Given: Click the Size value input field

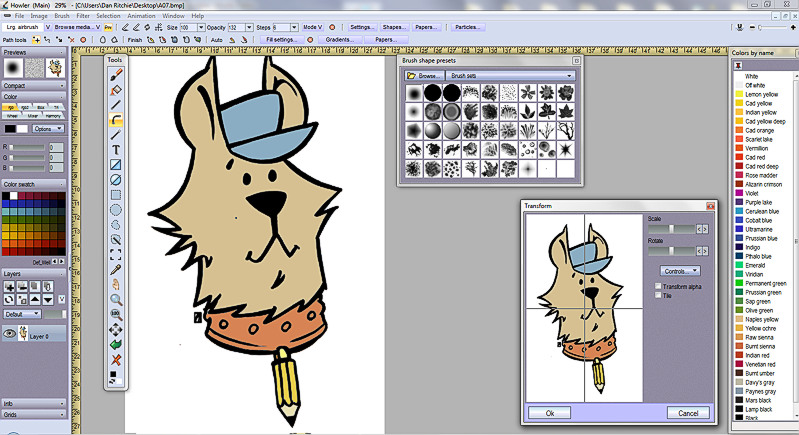Looking at the screenshot, I should pyautogui.click(x=188, y=27).
